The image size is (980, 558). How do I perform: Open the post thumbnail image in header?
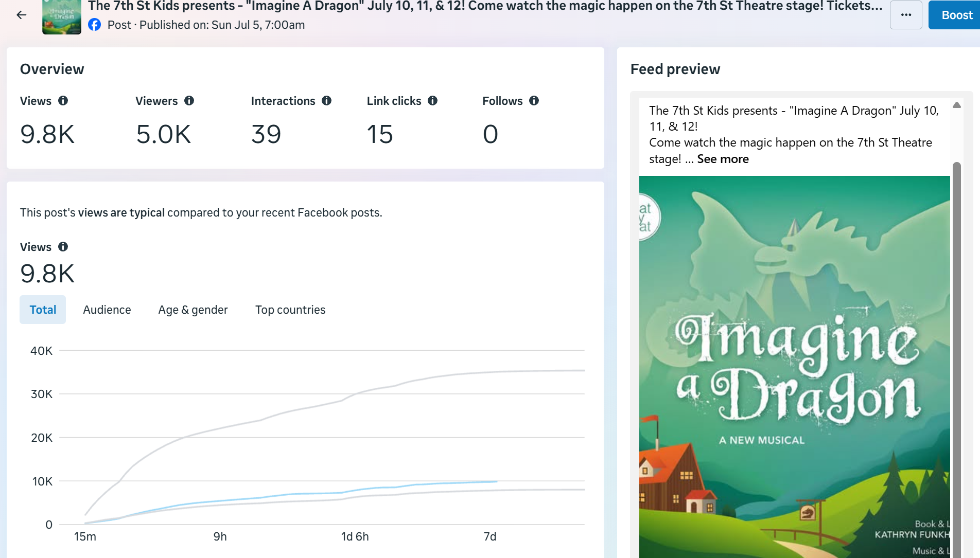pos(62,17)
